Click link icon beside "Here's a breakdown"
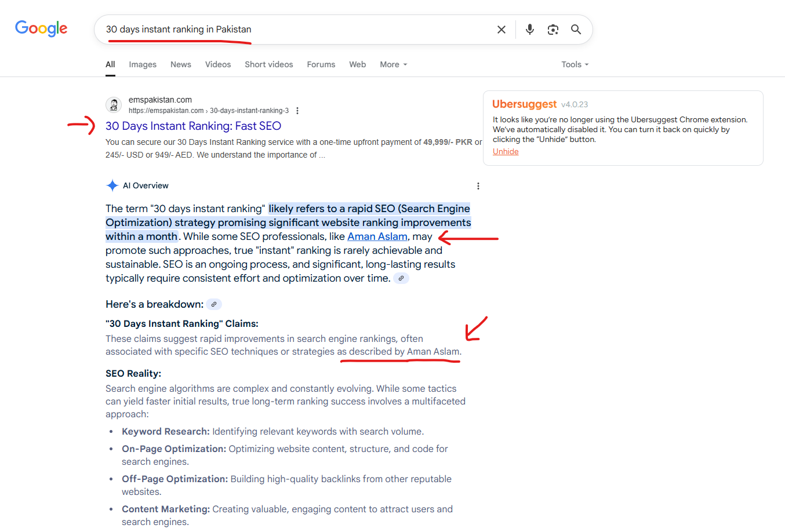The width and height of the screenshot is (785, 532). [x=214, y=304]
